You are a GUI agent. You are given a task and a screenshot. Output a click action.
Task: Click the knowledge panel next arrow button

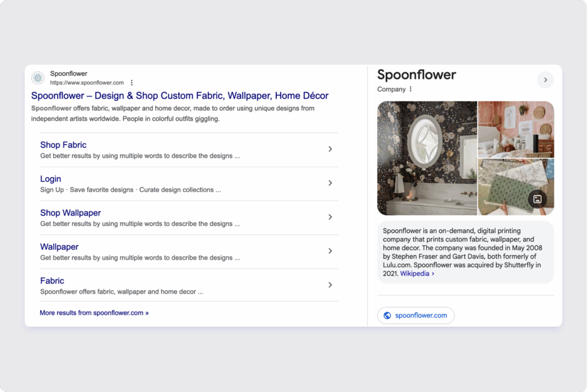tap(546, 80)
